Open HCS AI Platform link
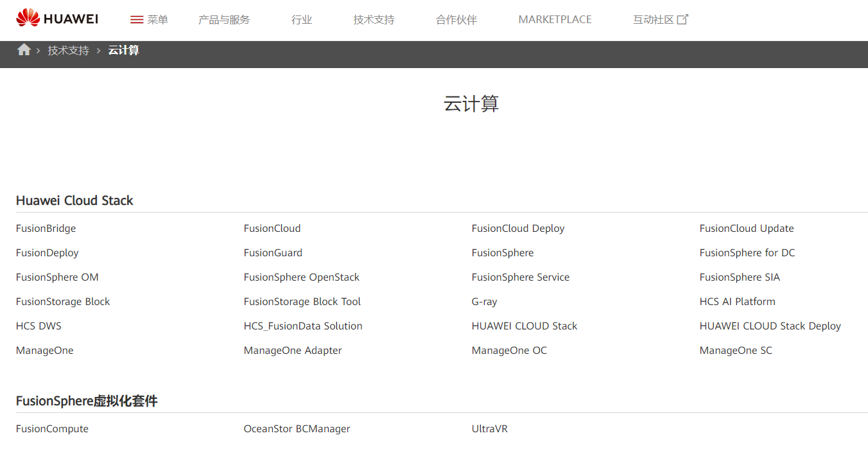 coord(738,302)
